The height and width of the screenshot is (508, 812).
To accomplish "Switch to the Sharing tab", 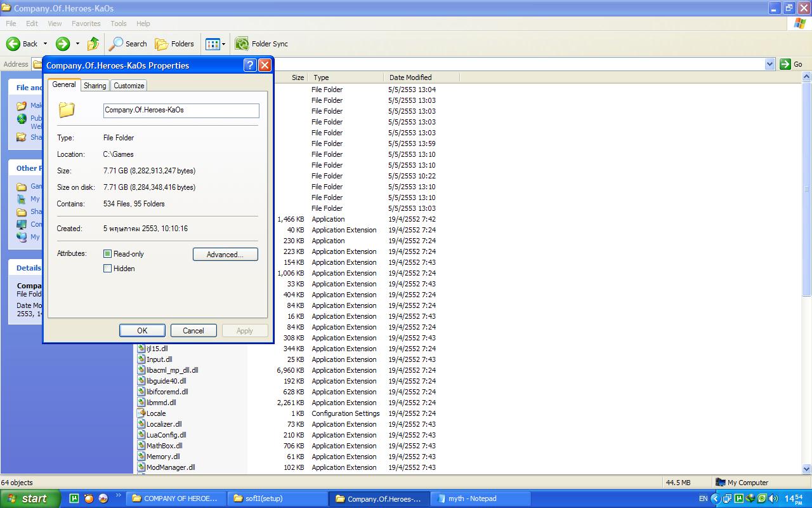I will (95, 86).
